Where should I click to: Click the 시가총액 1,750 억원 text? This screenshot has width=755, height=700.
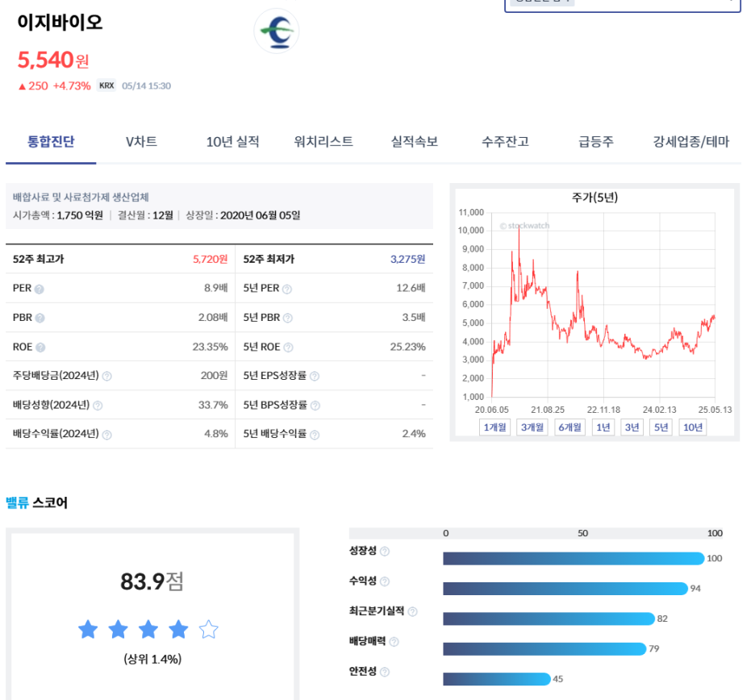point(58,215)
